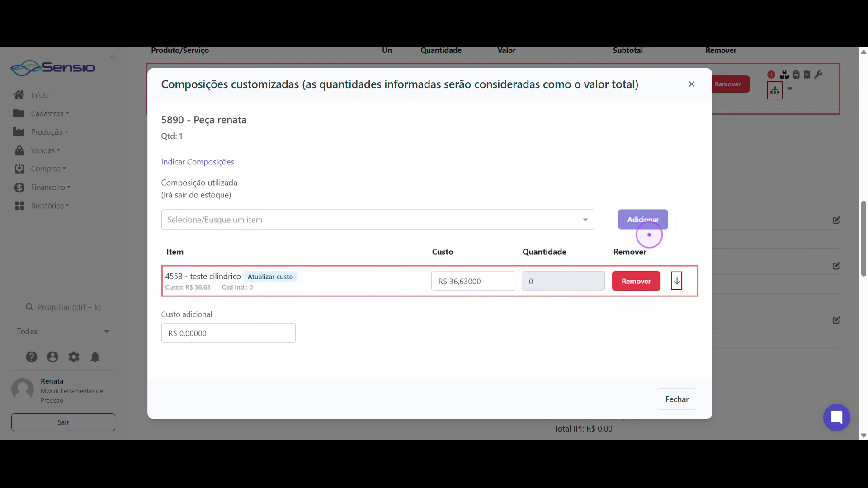The width and height of the screenshot is (868, 488).
Task: Click the Sensio logo
Action: (53, 68)
